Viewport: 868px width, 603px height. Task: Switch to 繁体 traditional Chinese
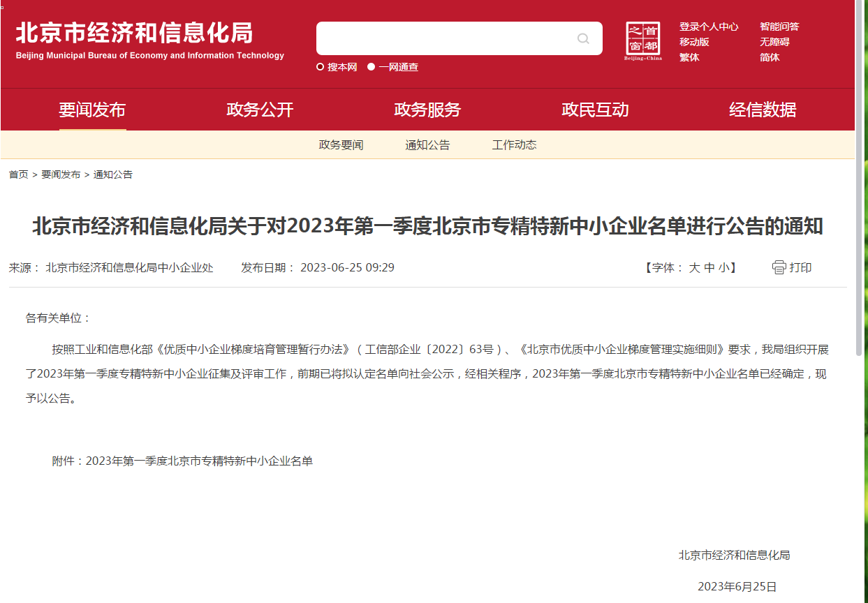point(689,57)
